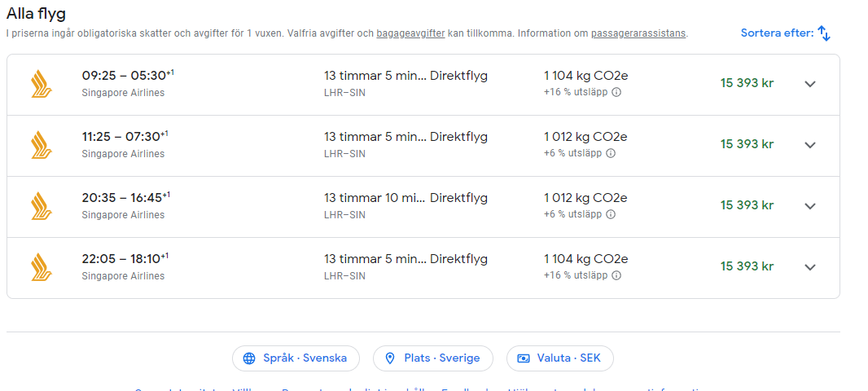Open the bagageavgifter link
868x391 pixels.
tap(410, 33)
